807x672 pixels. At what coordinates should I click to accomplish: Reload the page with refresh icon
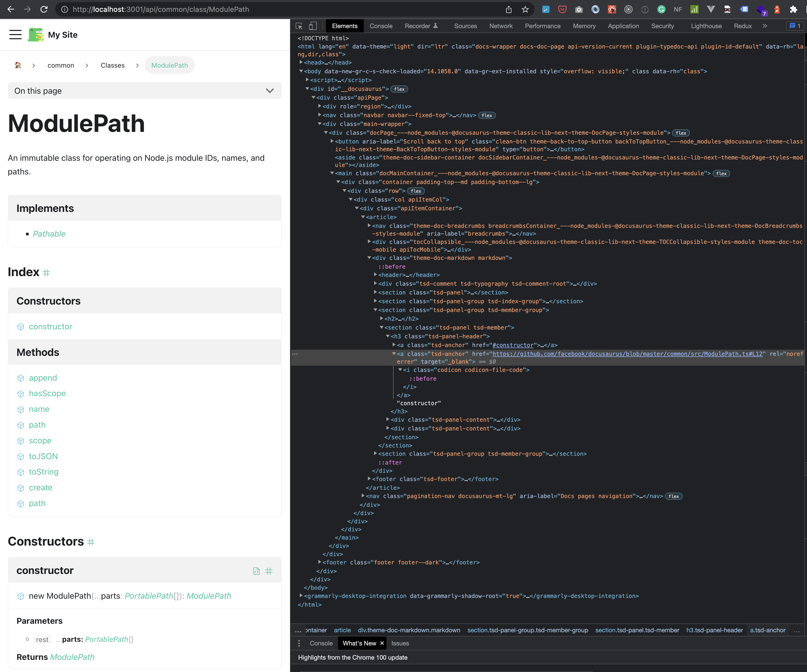coord(44,9)
